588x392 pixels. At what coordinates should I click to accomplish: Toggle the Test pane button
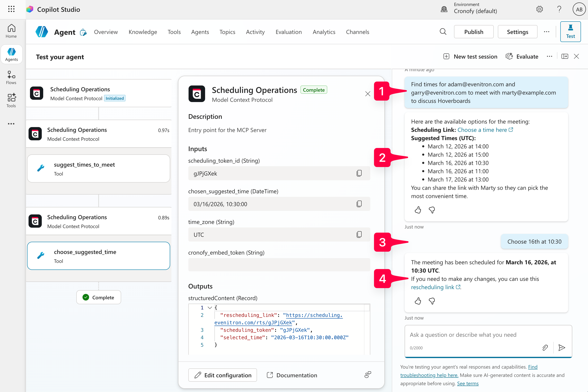[x=570, y=32]
